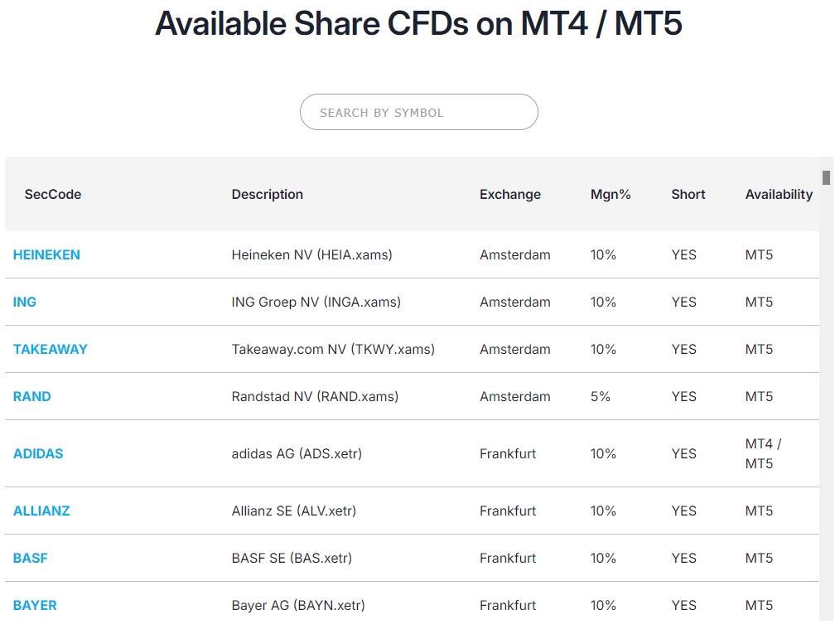Sort by the Description column header
This screenshot has width=840, height=639.
267,194
